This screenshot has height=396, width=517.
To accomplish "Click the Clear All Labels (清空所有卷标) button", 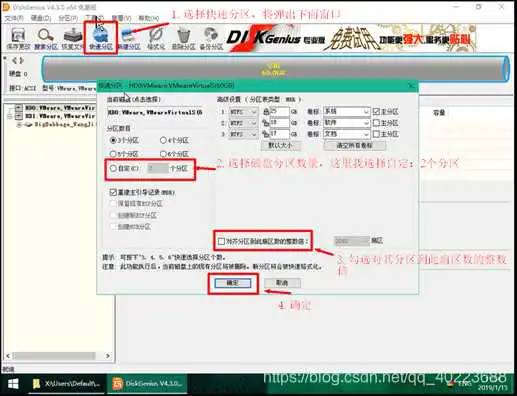I will pos(355,146).
